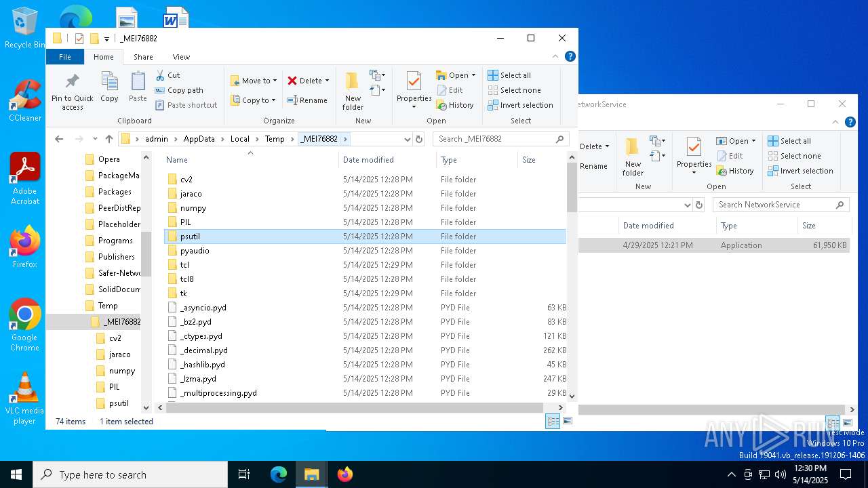Go Up one folder level
The height and width of the screenshot is (488, 868).
point(109,139)
